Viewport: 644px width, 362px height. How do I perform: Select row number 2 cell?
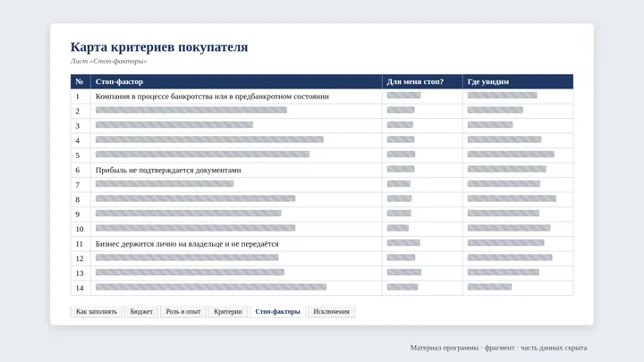[80, 111]
